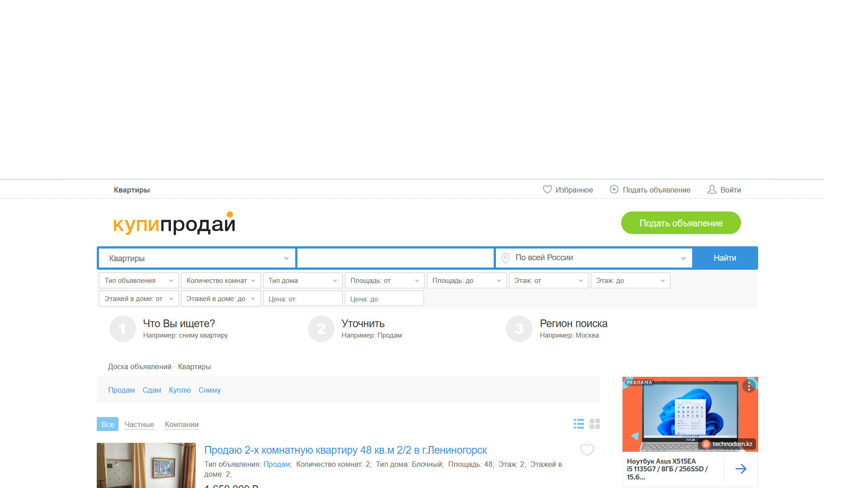Expand the Тип объявления filter
The width and height of the screenshot is (868, 488).
[139, 281]
